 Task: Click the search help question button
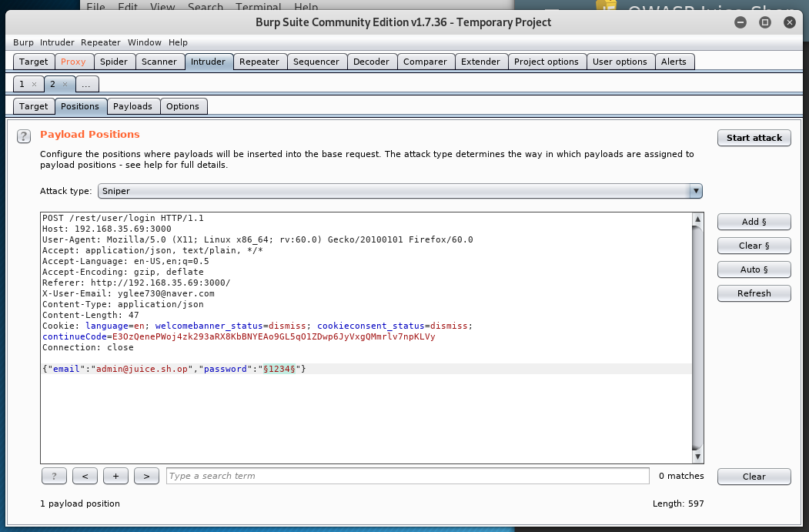[x=54, y=476]
